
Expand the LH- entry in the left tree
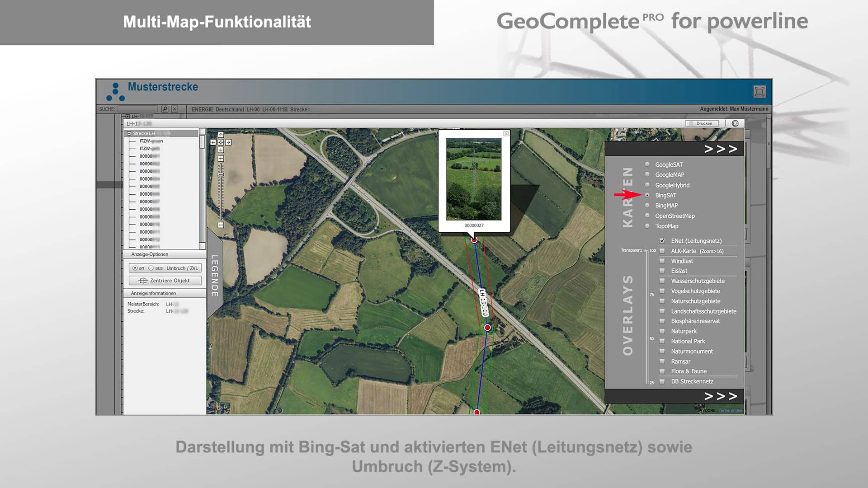tap(128, 116)
